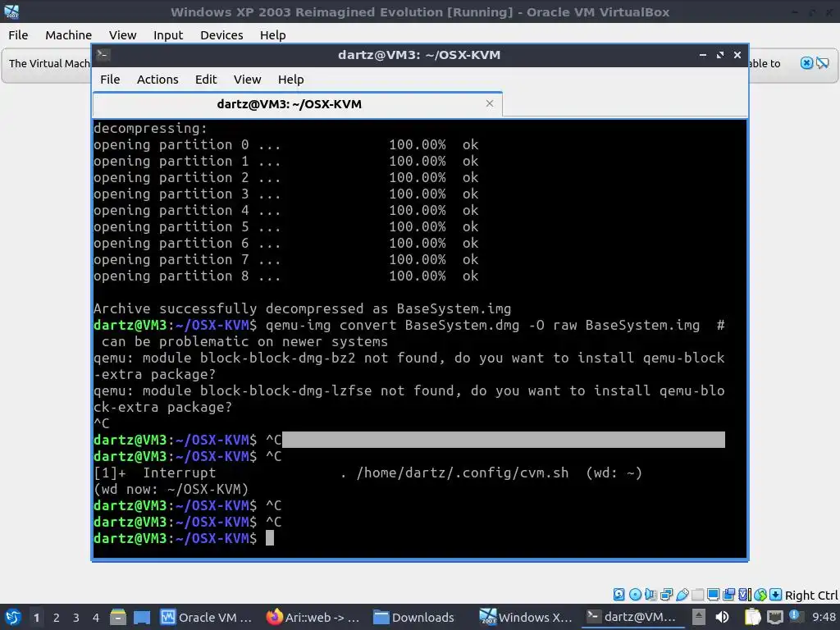Open the terminal Actions menu
Screen dimensions: 840x630
click(157, 80)
